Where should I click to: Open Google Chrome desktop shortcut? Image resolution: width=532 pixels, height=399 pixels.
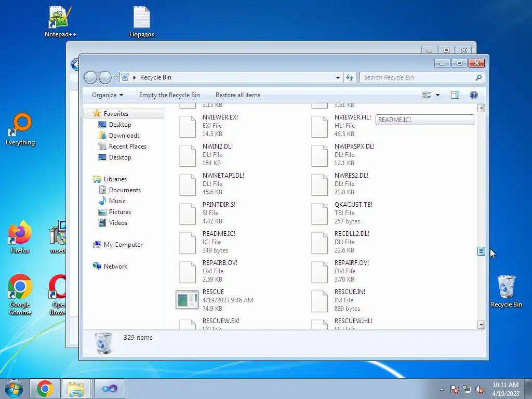click(x=20, y=294)
